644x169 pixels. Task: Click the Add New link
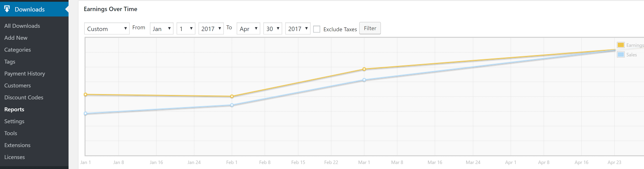coord(16,38)
